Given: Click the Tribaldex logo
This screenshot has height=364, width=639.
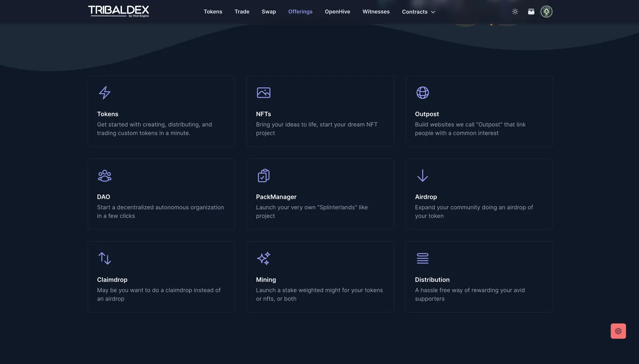Looking at the screenshot, I should pos(119,11).
